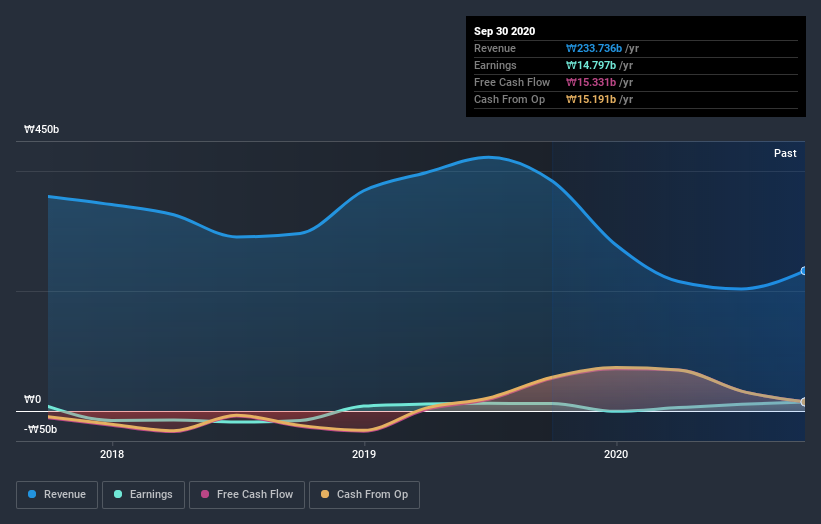Click the blue Revenue legend dot
Image resolution: width=821 pixels, height=524 pixels.
32,494
